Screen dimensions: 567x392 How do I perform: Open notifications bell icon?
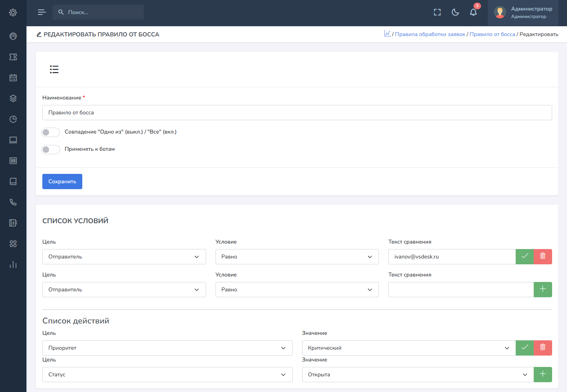coord(473,12)
